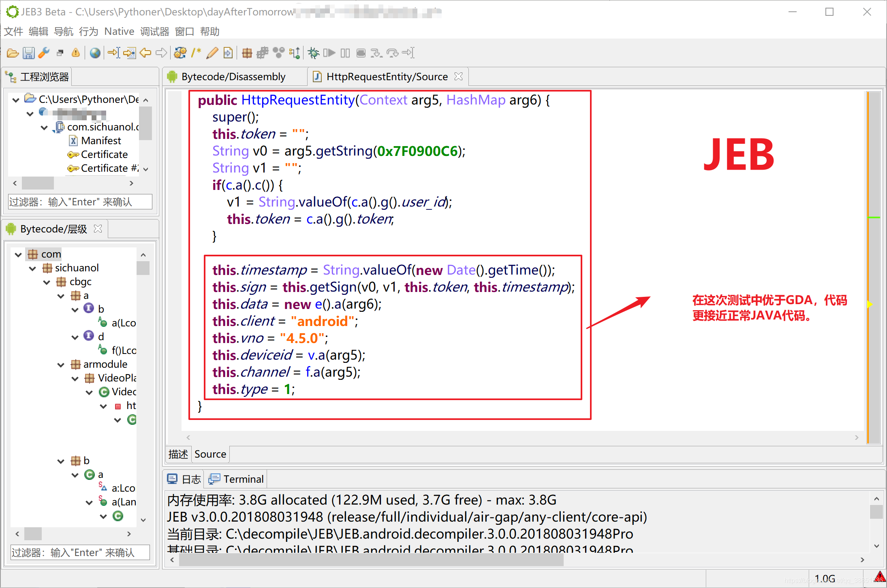Click the hierarchy tree vertical scrollbar thumb
This screenshot has height=588, width=887.
pyautogui.click(x=143, y=268)
